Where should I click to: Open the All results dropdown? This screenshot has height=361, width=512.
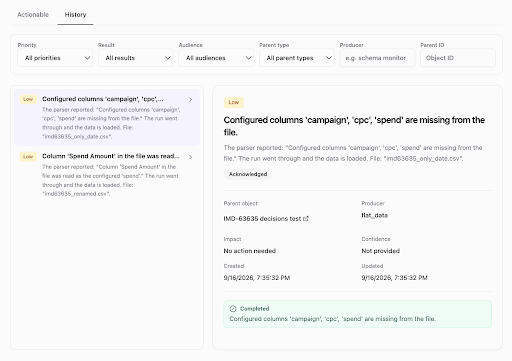pyautogui.click(x=136, y=58)
